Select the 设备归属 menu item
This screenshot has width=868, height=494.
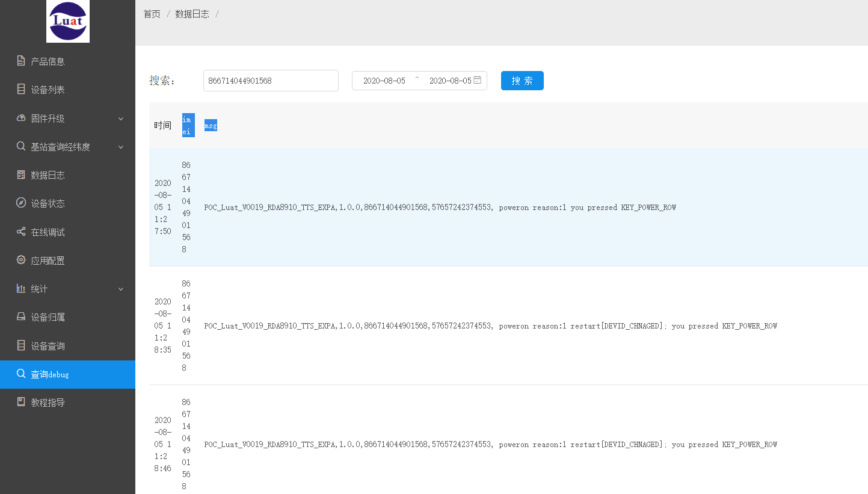67,317
